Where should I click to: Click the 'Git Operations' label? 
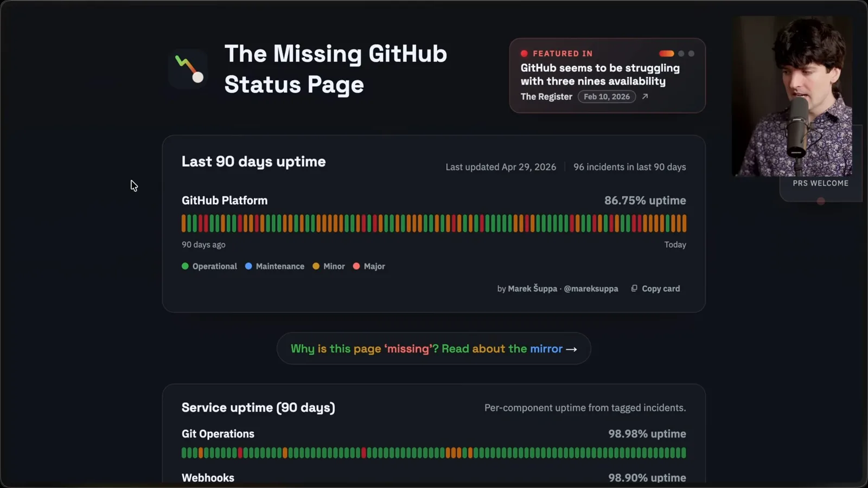point(218,434)
